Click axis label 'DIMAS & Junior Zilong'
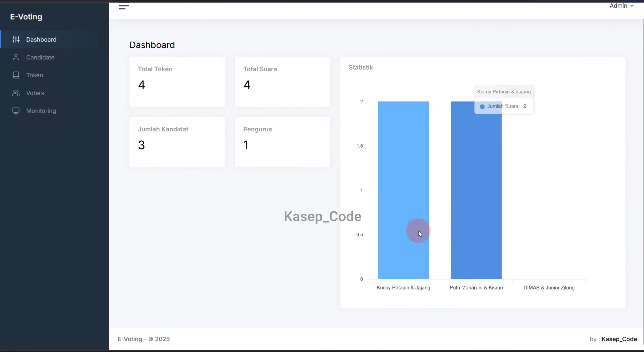Screen dimensions: 644x352 (x=549, y=288)
